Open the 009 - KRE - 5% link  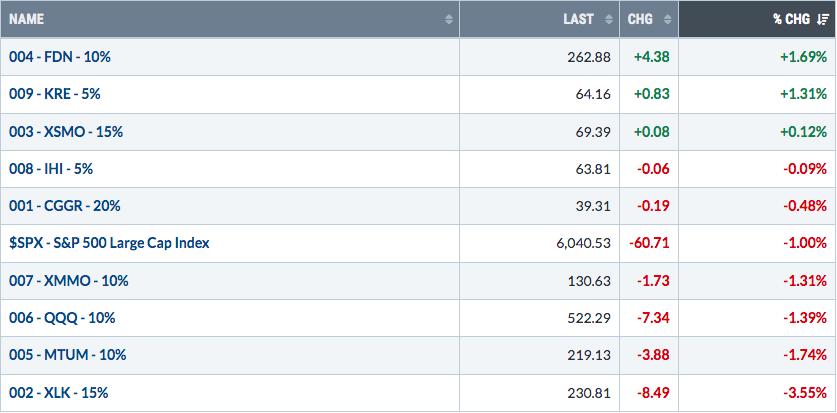click(54, 94)
